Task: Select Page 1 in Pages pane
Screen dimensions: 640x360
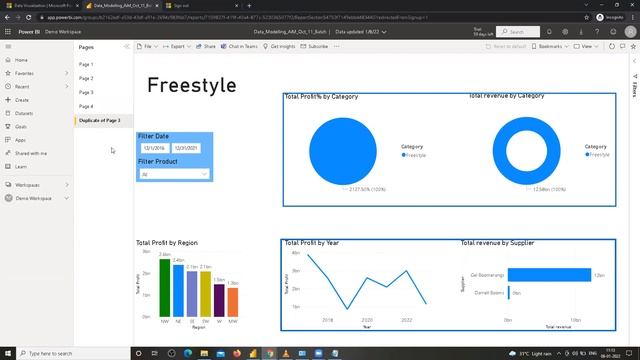Action: pyautogui.click(x=86, y=64)
